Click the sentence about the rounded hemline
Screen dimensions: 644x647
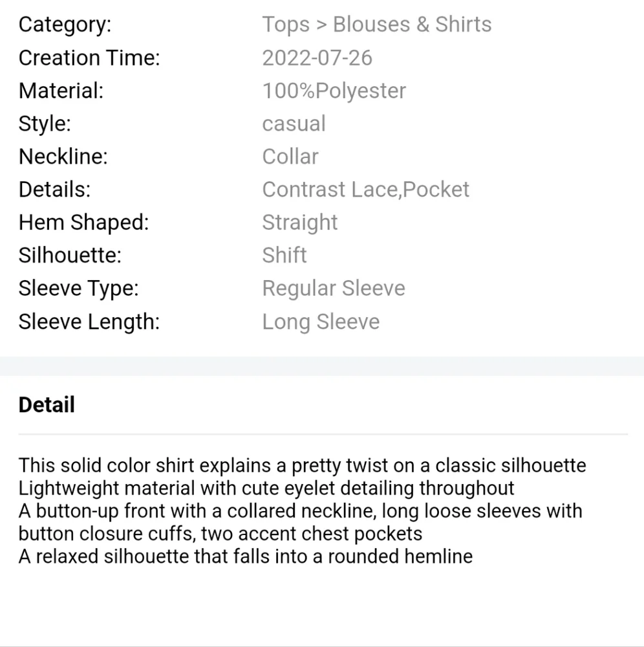pos(245,556)
